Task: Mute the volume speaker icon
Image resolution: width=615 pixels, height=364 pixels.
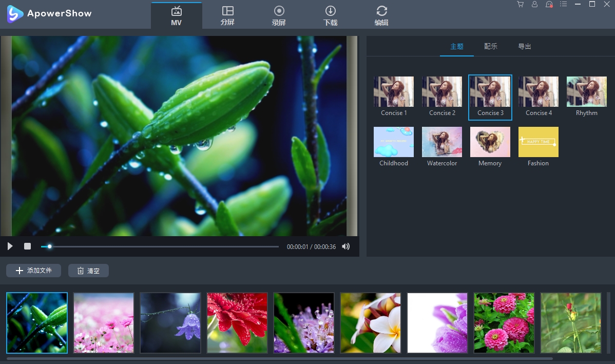Action: [346, 246]
